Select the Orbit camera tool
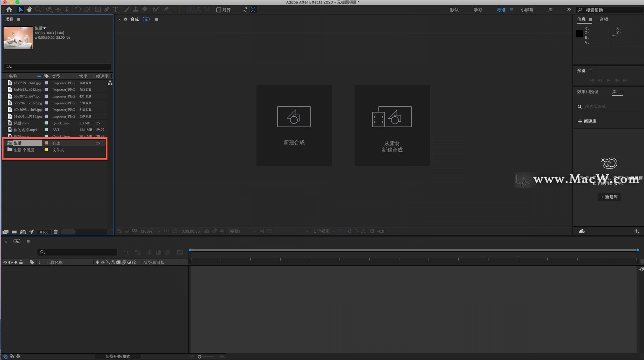Image resolution: width=644 pixels, height=360 pixels. pyautogui.click(x=49, y=9)
